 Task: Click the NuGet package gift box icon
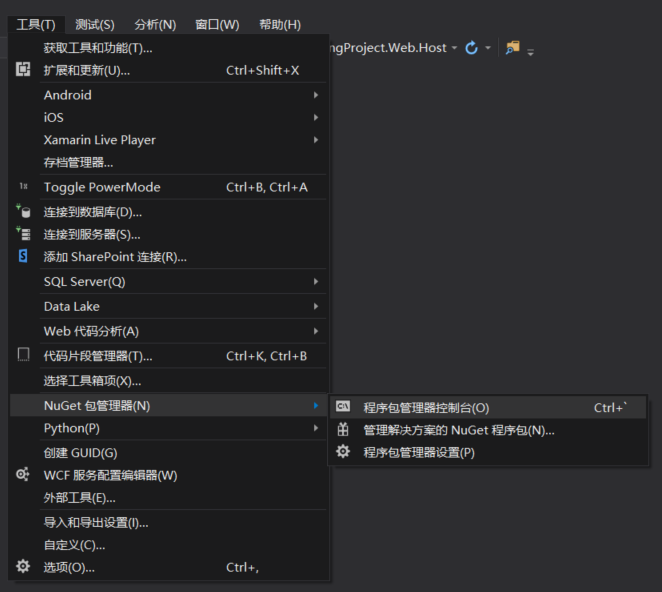coord(343,429)
